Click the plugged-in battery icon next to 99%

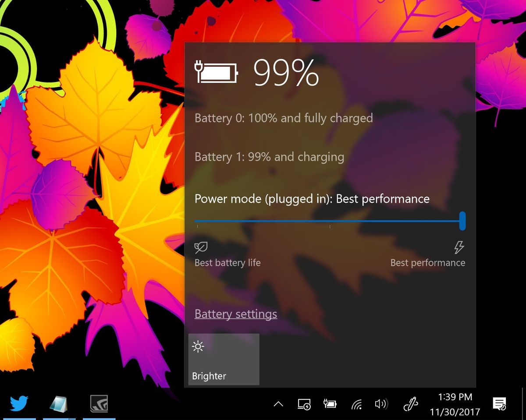pyautogui.click(x=216, y=71)
